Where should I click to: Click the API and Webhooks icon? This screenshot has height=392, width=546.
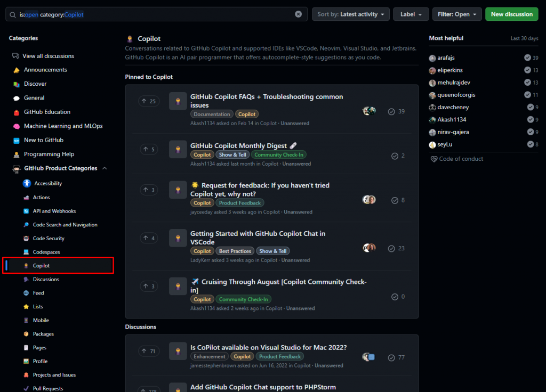(x=26, y=211)
